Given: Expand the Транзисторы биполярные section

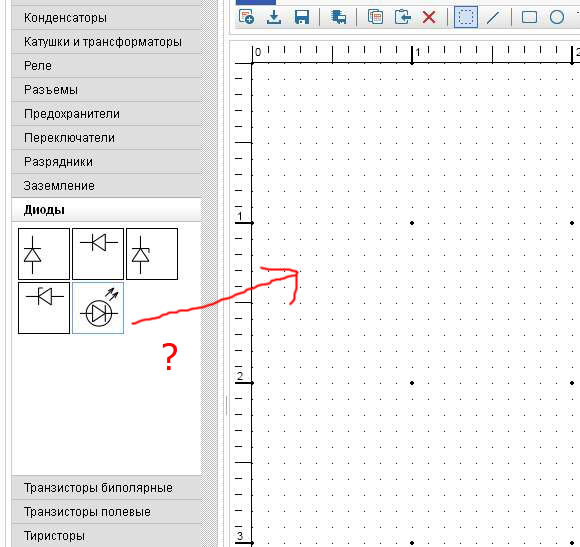Looking at the screenshot, I should click(106, 487).
